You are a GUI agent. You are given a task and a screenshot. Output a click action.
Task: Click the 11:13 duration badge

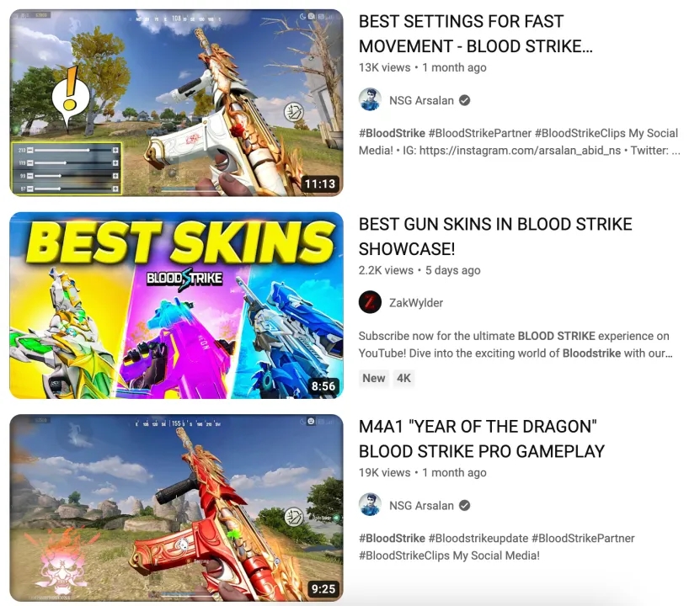[319, 183]
